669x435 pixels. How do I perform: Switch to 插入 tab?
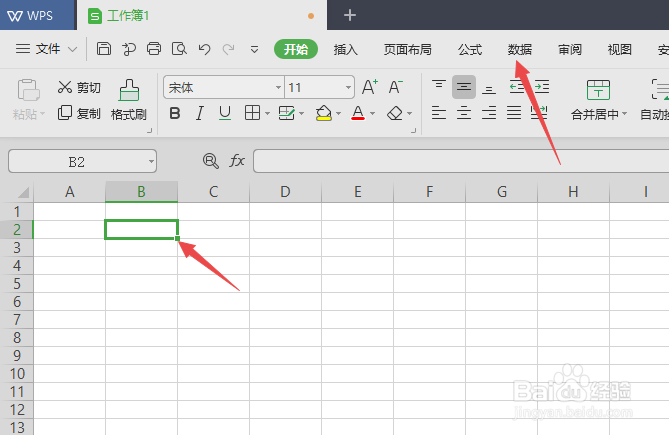click(346, 49)
